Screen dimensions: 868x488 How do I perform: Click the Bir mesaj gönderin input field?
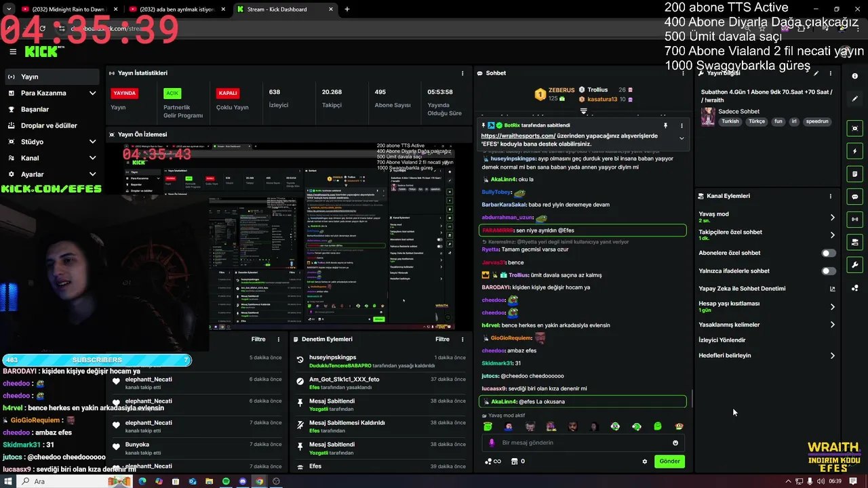[583, 443]
